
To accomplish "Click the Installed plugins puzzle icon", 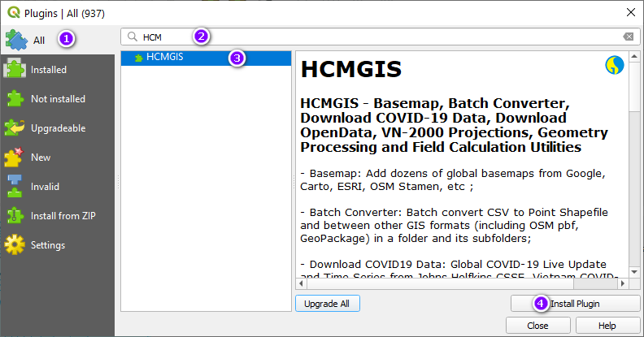I will [15, 69].
